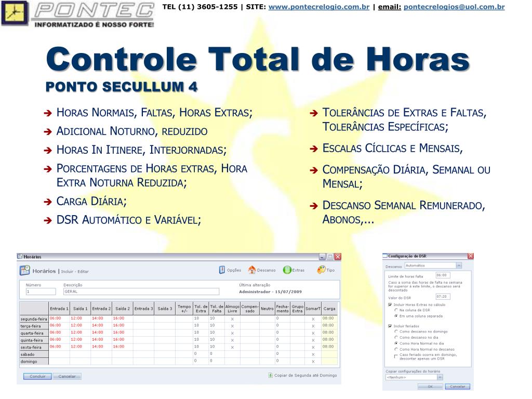Click the Configuração de DSR title icon

(385, 256)
